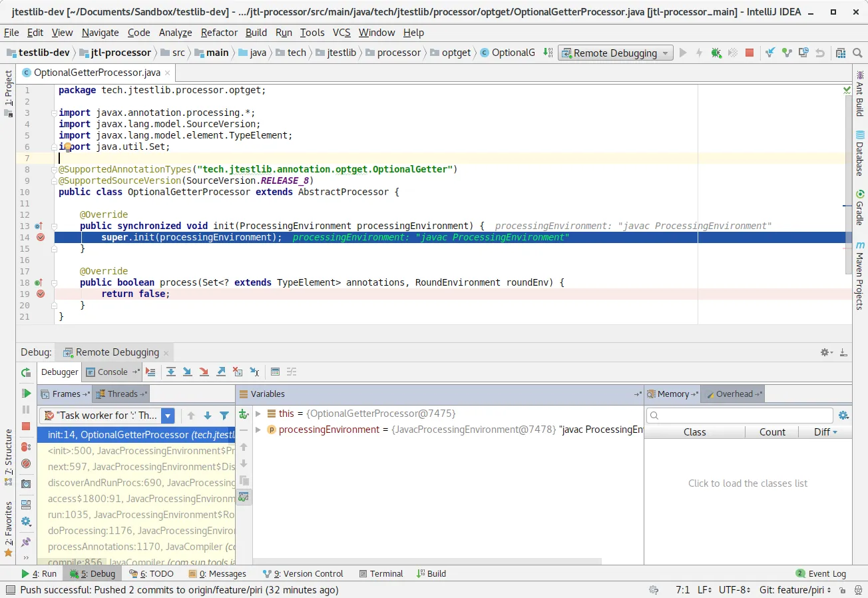Toggle the breakpoint on line 14

pos(41,238)
